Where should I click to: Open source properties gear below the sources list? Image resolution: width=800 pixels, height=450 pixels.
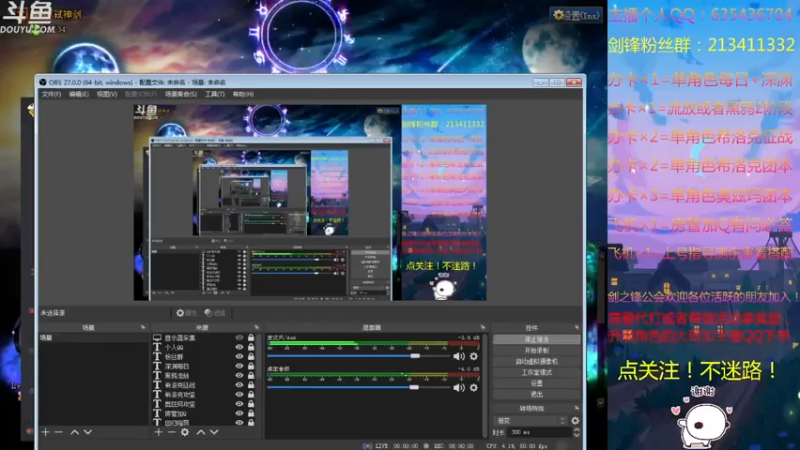[185, 432]
